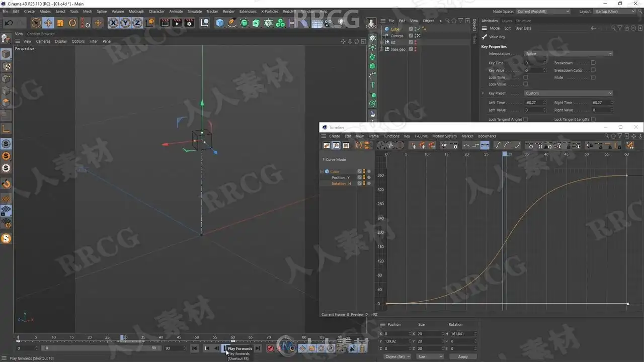Select the Rotate tool icon
Image resolution: width=644 pixels, height=362 pixels.
coord(72,23)
